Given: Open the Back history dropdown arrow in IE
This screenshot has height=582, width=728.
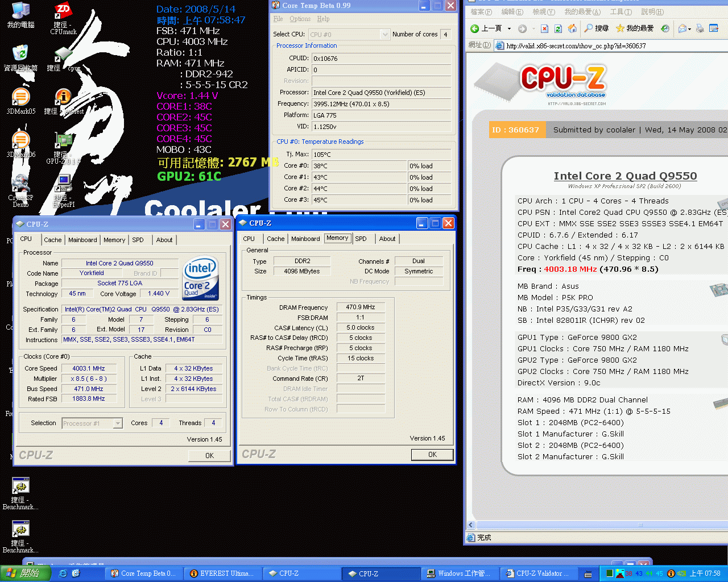Looking at the screenshot, I should tap(509, 28).
